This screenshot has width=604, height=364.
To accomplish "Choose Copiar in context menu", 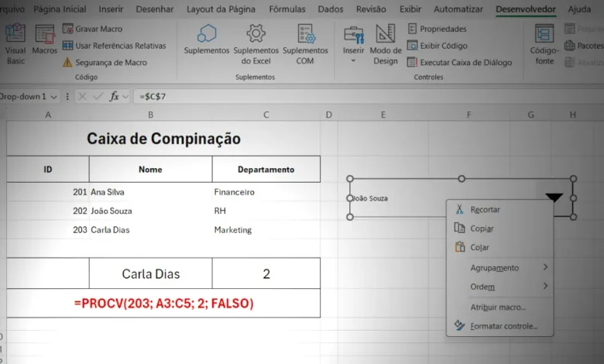I will tap(500, 228).
